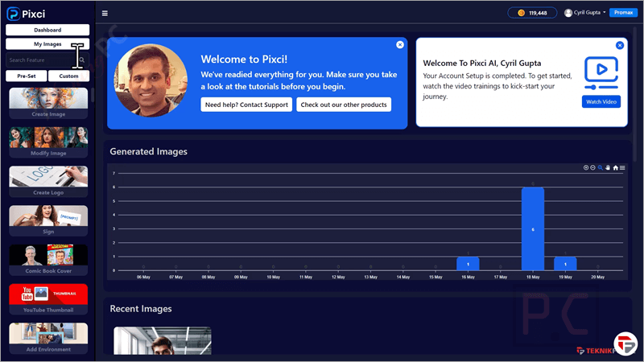Click the 20 May axis label
Screen dimensions: 644x362
coord(597,277)
